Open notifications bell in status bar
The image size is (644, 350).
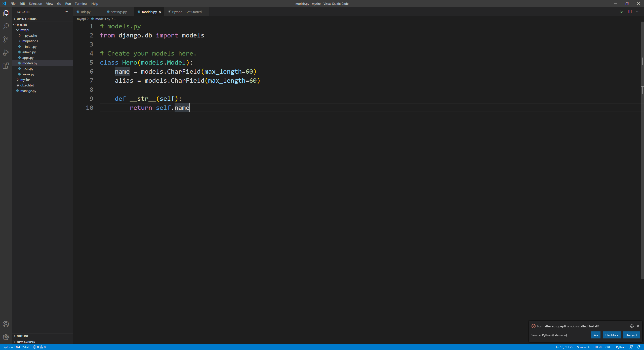(x=639, y=347)
